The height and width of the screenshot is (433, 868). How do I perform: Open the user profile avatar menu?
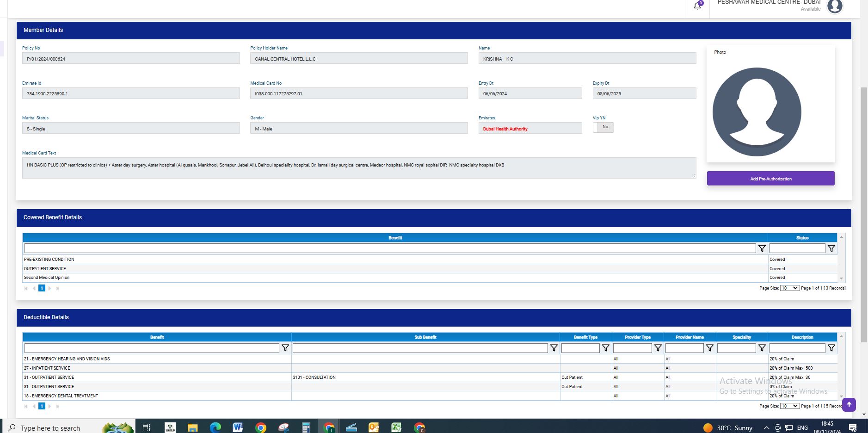pyautogui.click(x=834, y=6)
